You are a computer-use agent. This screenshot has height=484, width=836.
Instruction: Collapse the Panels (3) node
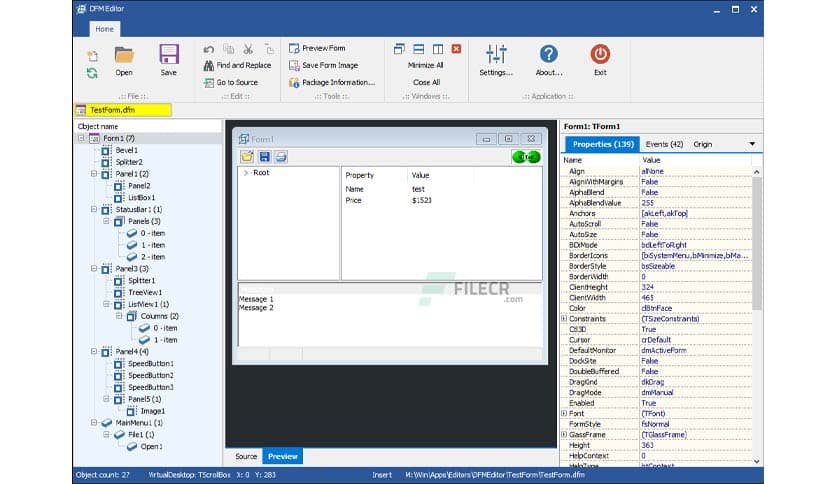pos(106,221)
